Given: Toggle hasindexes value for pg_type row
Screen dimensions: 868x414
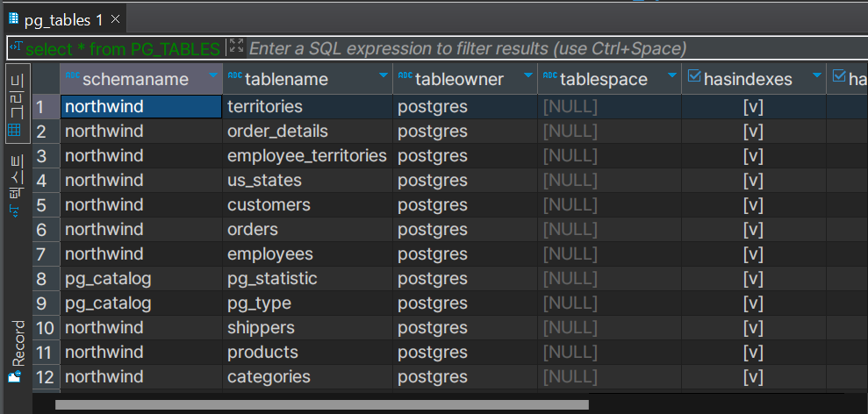Looking at the screenshot, I should coord(753,303).
